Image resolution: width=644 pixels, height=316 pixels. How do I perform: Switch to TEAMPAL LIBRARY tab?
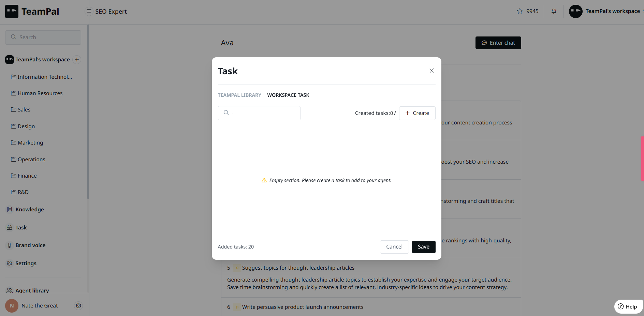pyautogui.click(x=239, y=95)
